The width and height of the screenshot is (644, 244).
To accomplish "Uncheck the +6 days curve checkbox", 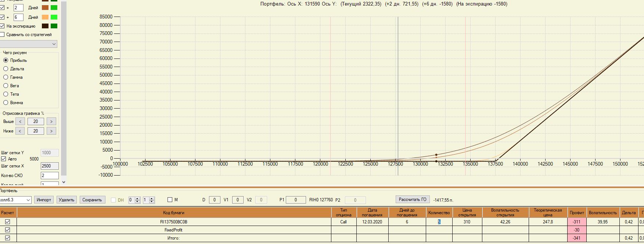I will point(2,17).
